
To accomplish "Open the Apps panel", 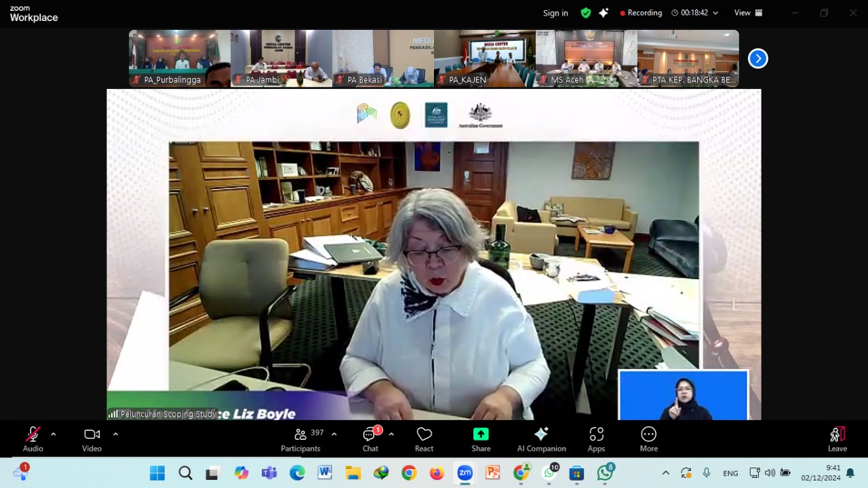I will (x=596, y=439).
